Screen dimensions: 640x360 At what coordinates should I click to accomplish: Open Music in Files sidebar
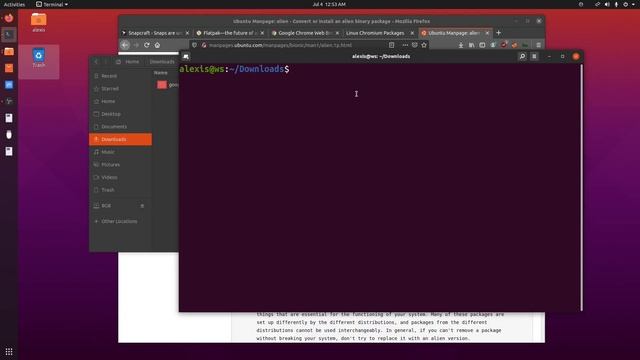pyautogui.click(x=120, y=152)
